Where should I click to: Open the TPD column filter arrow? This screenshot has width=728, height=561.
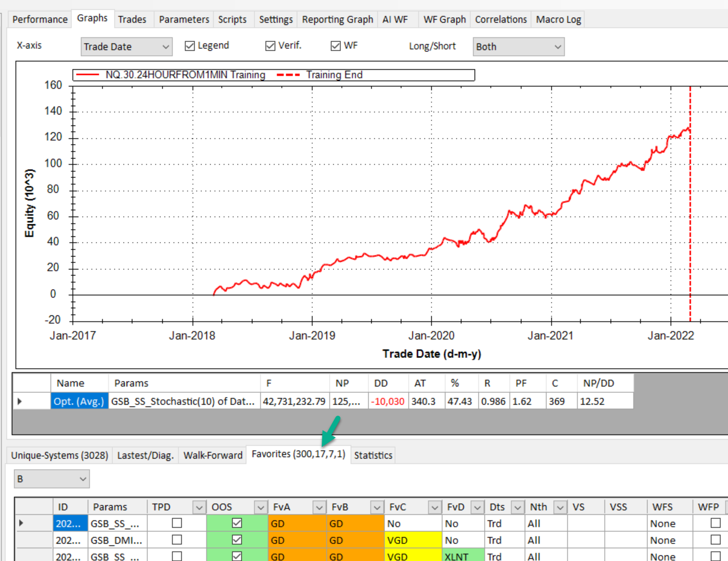[199, 507]
